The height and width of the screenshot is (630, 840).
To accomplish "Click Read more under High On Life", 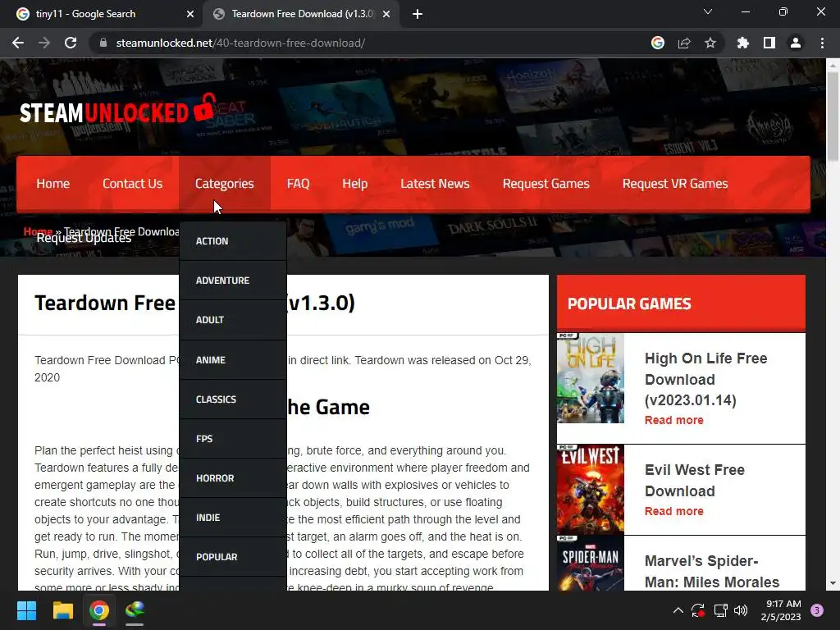I will coord(674,420).
